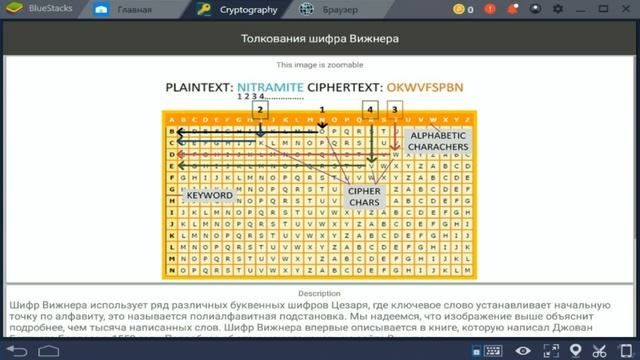Open BlueStacks settings gear
The height and width of the screenshot is (360, 640).
tap(558, 9)
